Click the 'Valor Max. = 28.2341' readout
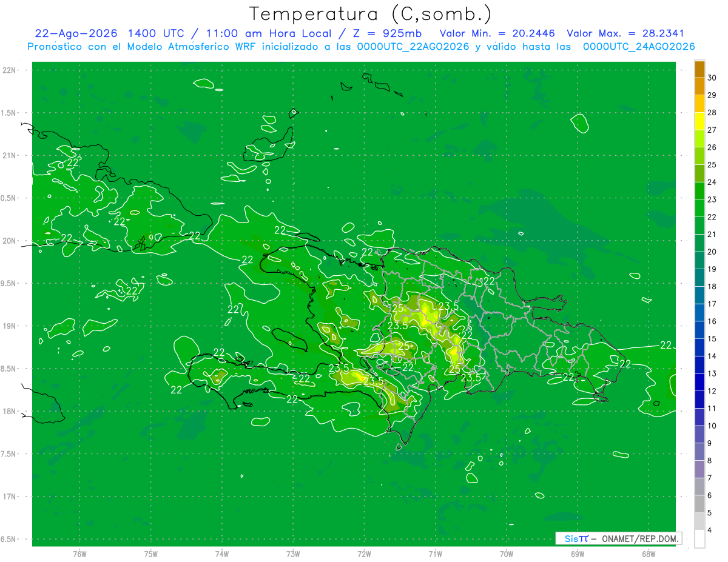 [x=625, y=33]
